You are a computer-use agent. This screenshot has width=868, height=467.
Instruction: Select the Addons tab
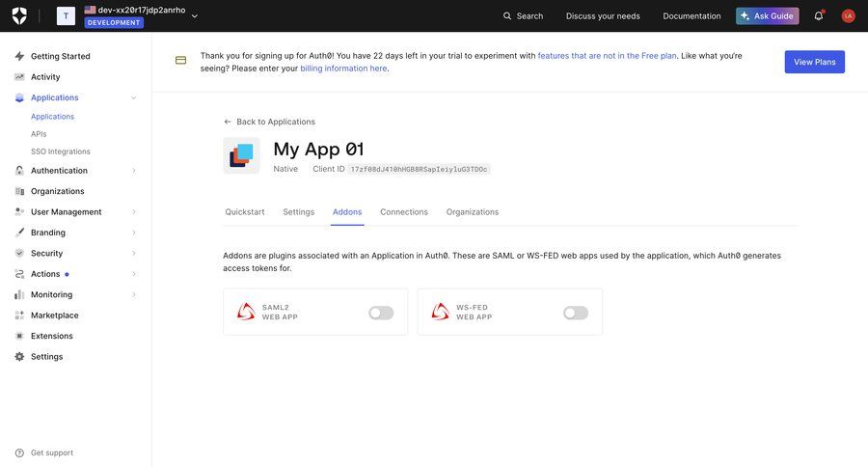[x=347, y=211]
